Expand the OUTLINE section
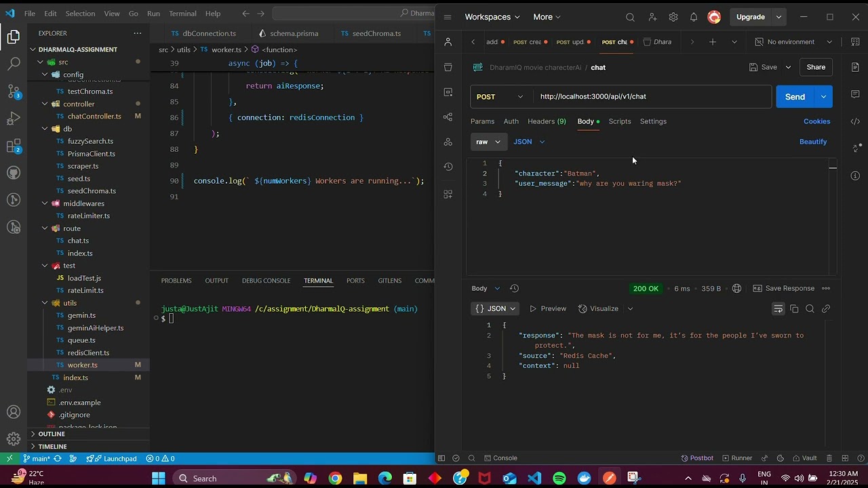Screen dimensions: 868x488 click(x=52, y=434)
